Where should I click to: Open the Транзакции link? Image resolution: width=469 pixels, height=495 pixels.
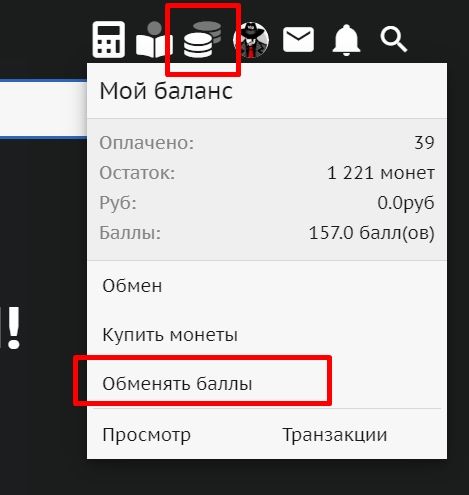click(335, 435)
